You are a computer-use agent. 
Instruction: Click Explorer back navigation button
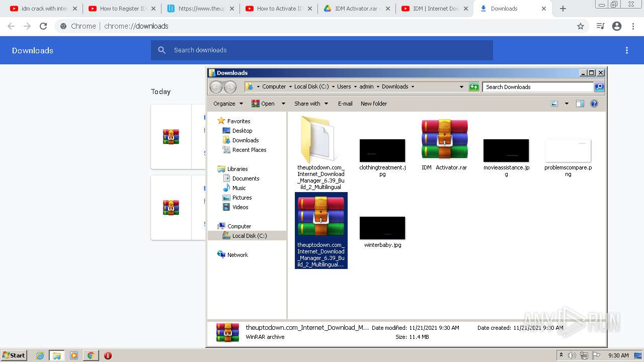pos(216,87)
